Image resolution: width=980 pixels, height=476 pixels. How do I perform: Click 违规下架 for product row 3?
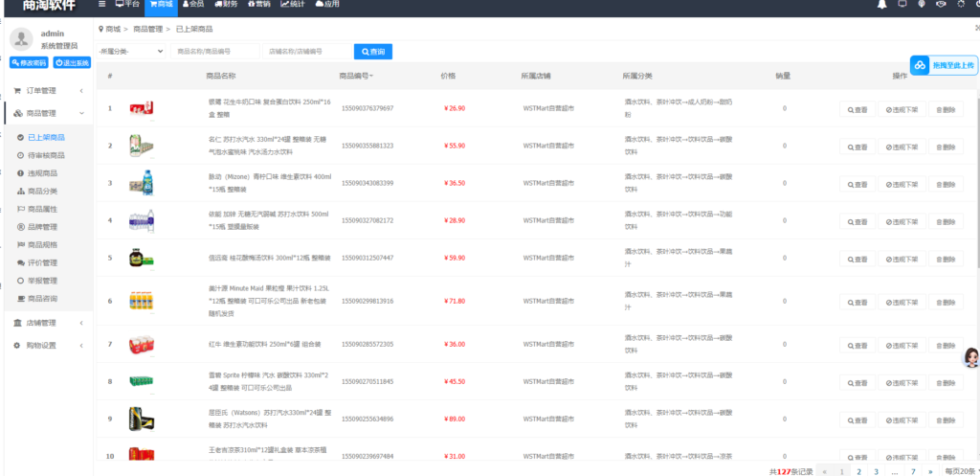902,184
